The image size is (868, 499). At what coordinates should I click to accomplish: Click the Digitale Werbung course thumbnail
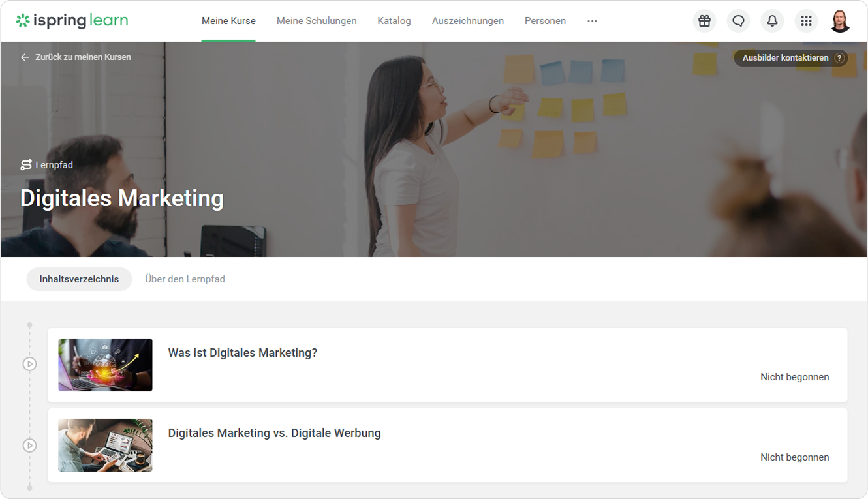pos(105,445)
